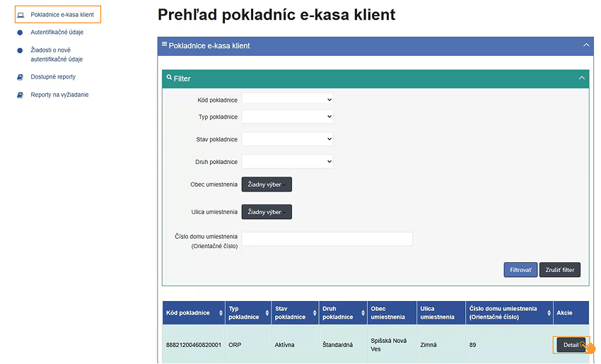
Task: Click the book icon beside Dostupné reporty
Action: pos(21,77)
